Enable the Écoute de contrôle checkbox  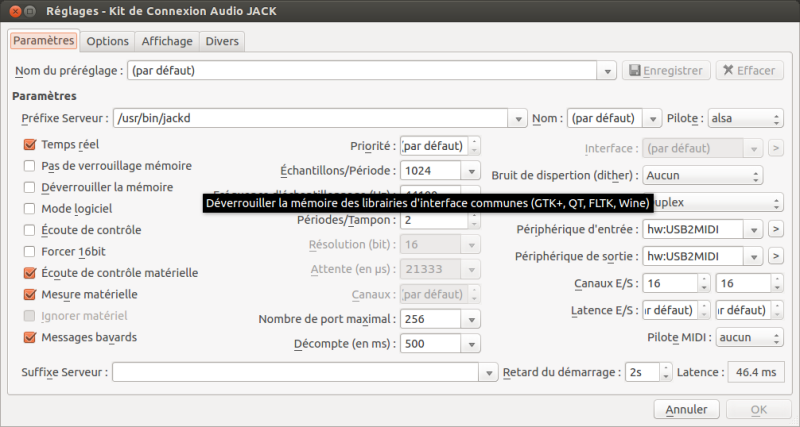click(x=30, y=230)
